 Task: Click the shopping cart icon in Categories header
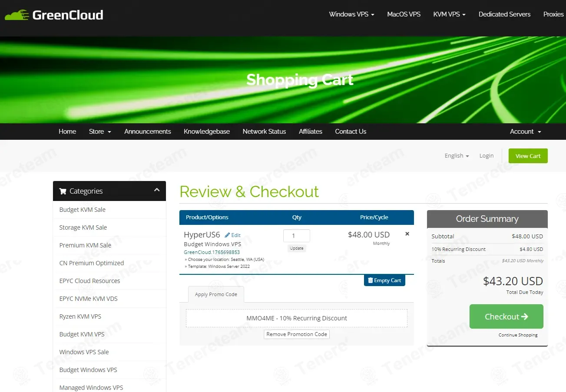pos(63,191)
